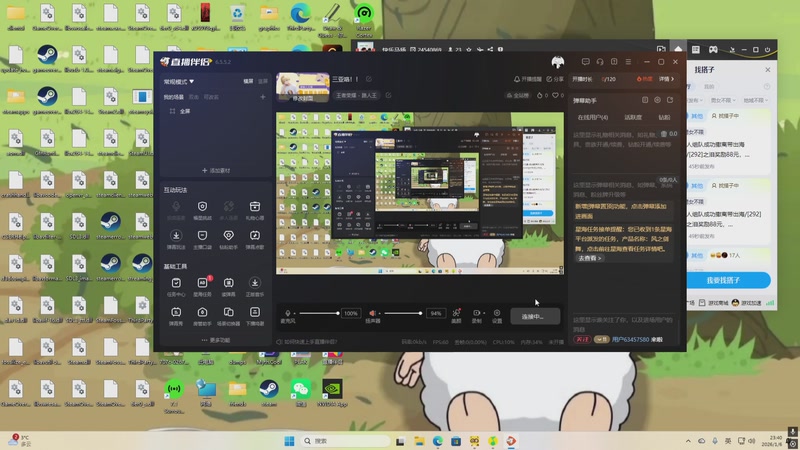
Task: Open 男女不限 gender filter dropdown
Action: (x=723, y=101)
